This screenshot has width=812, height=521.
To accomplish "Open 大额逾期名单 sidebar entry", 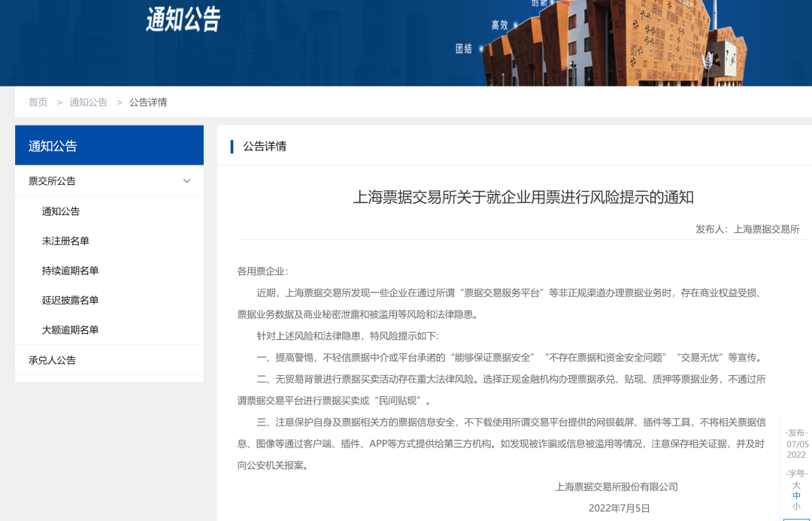I will click(70, 329).
